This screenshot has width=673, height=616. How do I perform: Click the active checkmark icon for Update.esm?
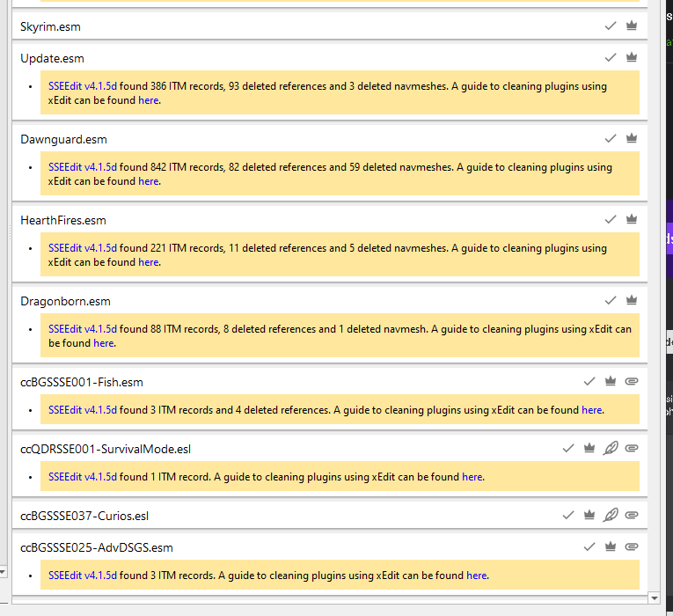coord(611,57)
